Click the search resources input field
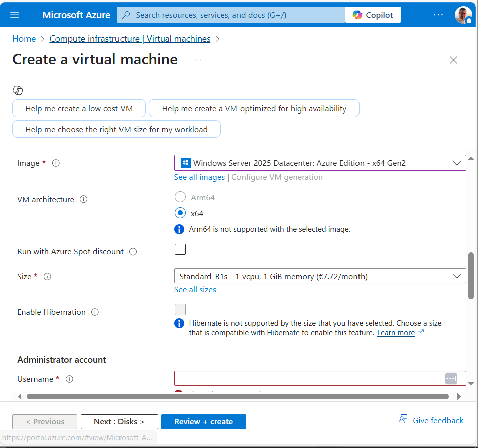This screenshot has height=448, width=478. [231, 15]
